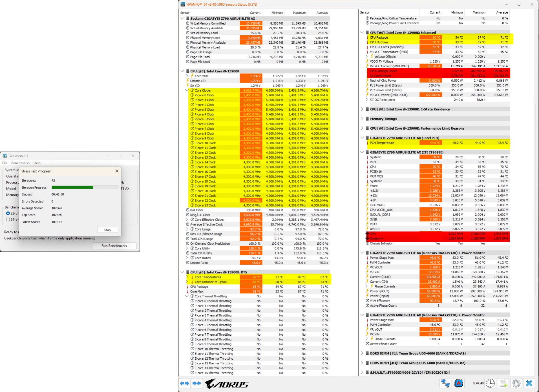Viewport: 539px width, 392px height.
Task: Click the HWiNFO app icon in title bar
Action: point(183,4)
